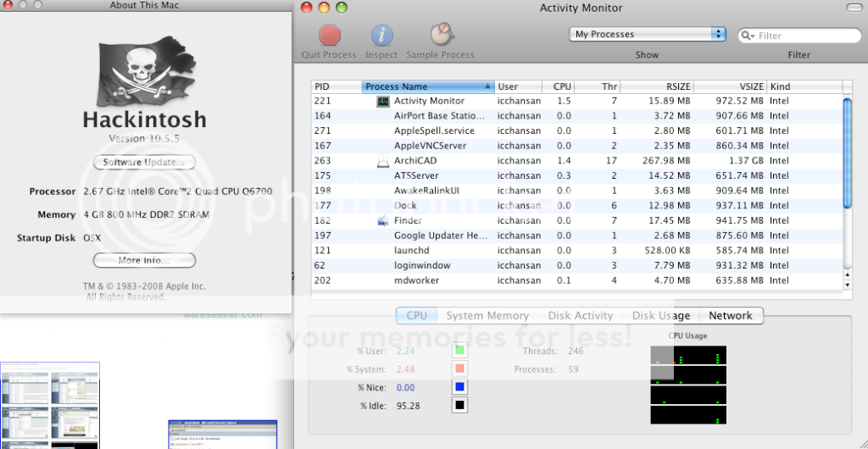This screenshot has height=449, width=868.
Task: Click the Processes count 59
Action: coord(573,369)
